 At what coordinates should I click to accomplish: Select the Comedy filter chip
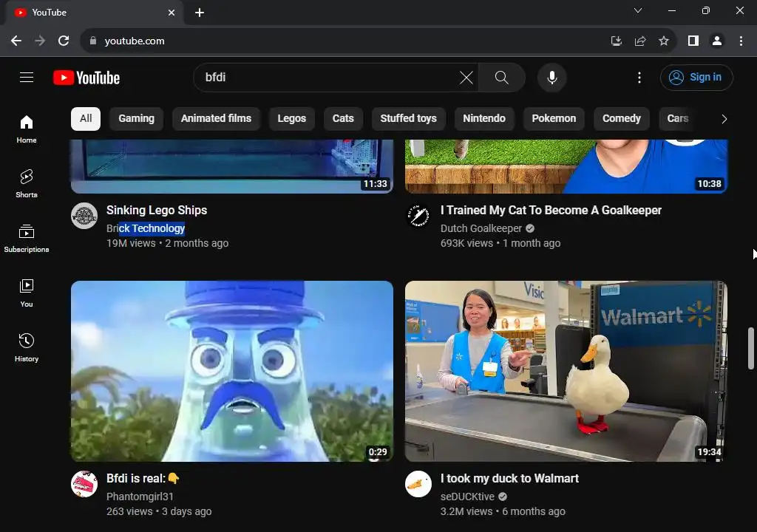tap(621, 119)
